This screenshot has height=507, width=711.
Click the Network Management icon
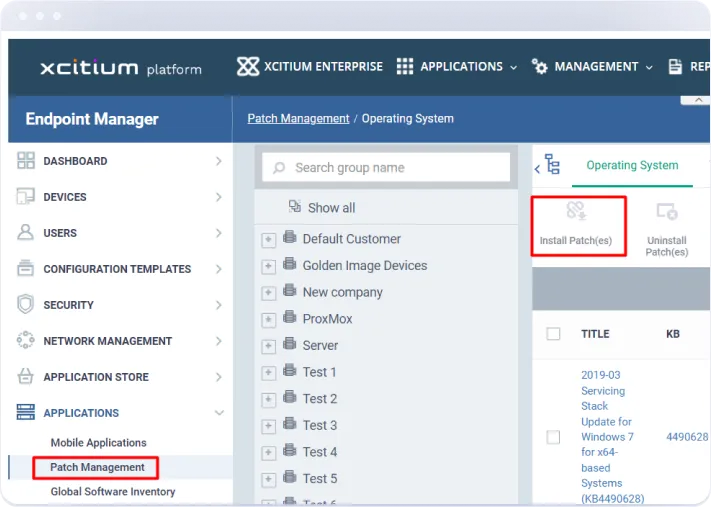(26, 341)
